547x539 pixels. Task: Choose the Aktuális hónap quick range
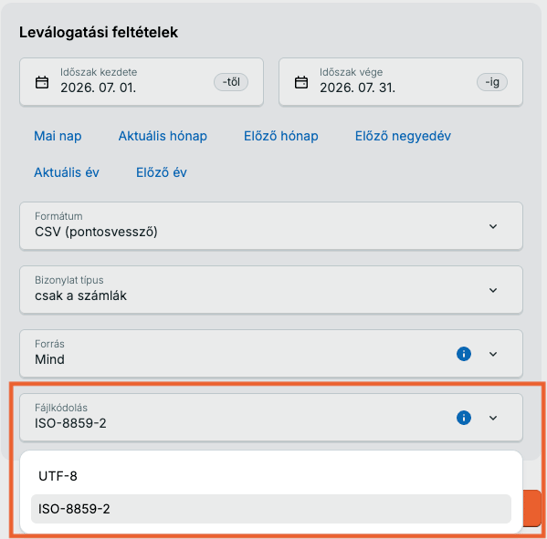[163, 136]
